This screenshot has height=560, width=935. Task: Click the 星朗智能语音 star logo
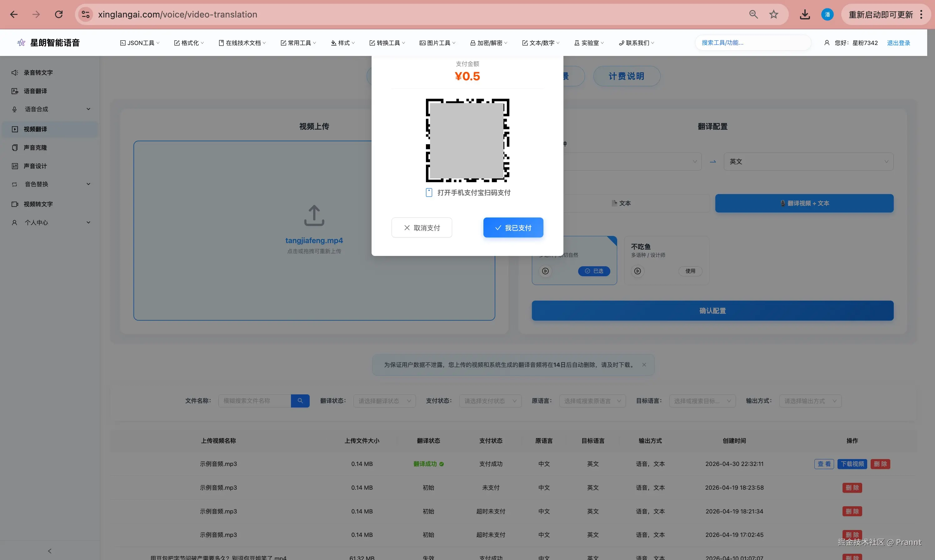22,42
